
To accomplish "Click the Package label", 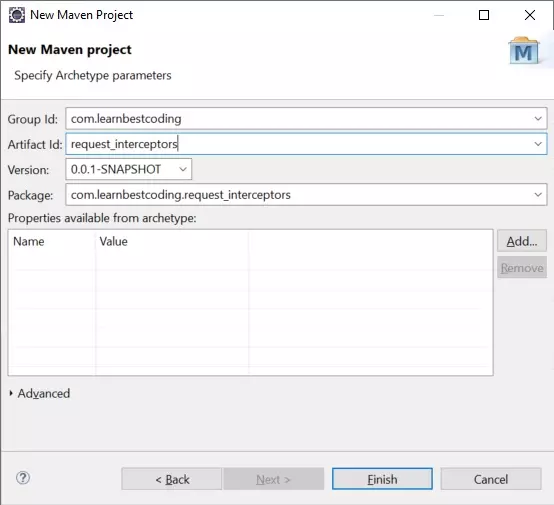I will click(30, 195).
